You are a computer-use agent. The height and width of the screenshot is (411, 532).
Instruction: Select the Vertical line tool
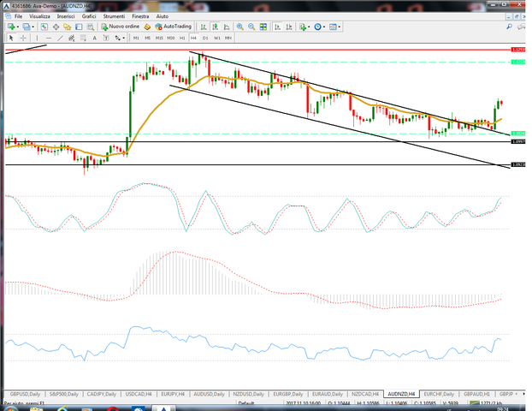[37, 38]
